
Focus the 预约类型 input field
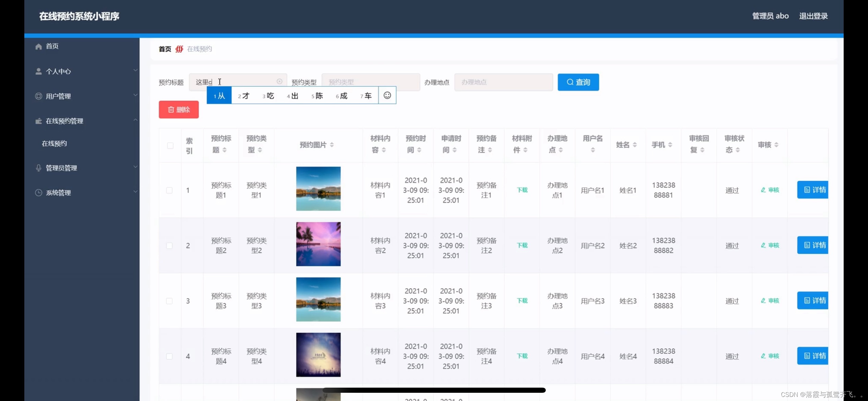tap(371, 82)
